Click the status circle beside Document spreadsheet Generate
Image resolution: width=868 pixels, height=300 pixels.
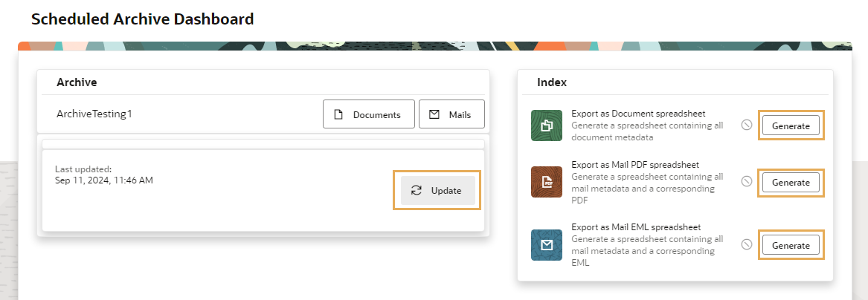tap(747, 125)
